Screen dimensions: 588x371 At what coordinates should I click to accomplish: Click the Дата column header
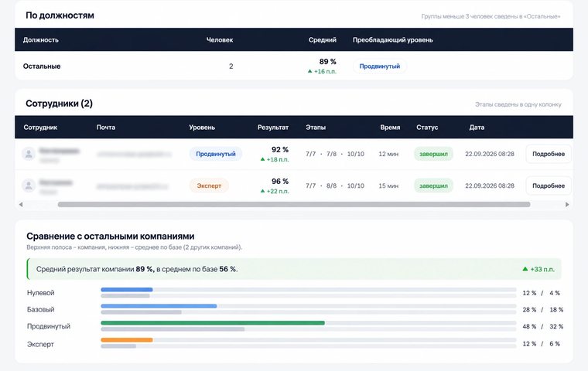pyautogui.click(x=477, y=128)
